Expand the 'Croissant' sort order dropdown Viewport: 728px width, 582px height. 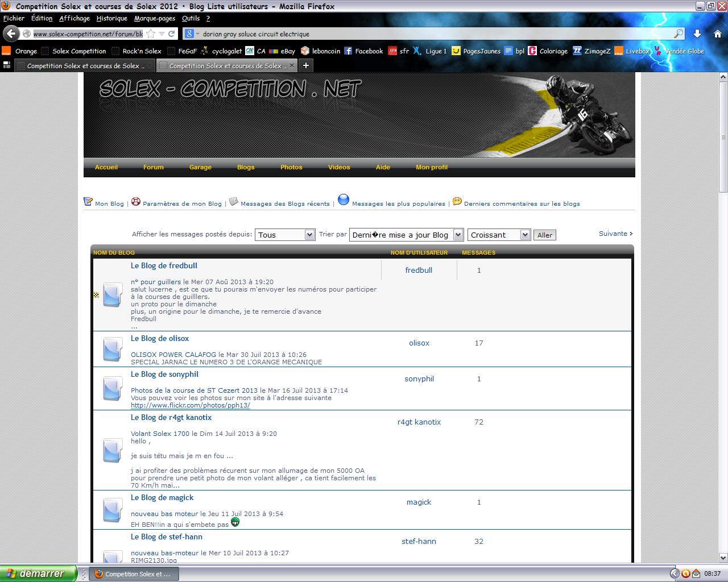[499, 235]
